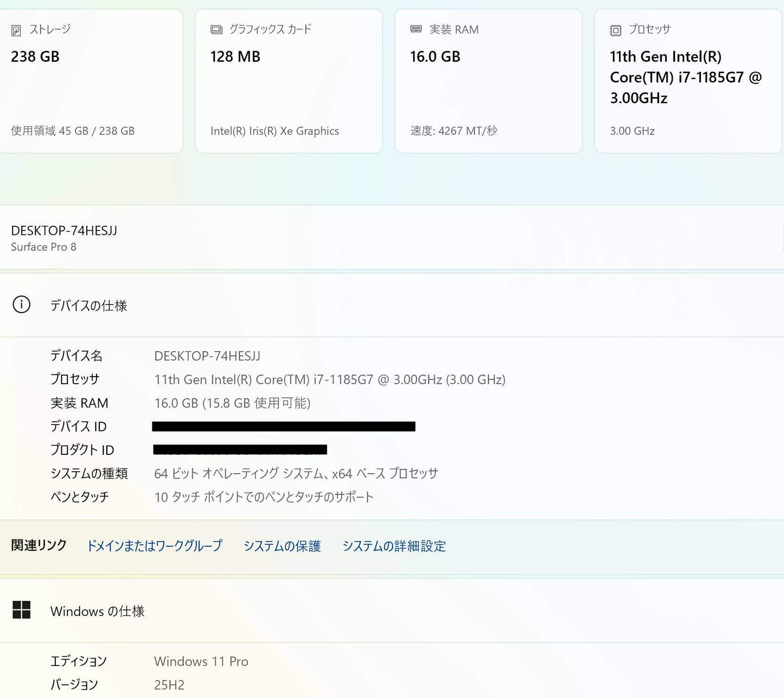Viewport: 784px width, 698px height.
Task: Click the storage disk icon
Action: 16,30
